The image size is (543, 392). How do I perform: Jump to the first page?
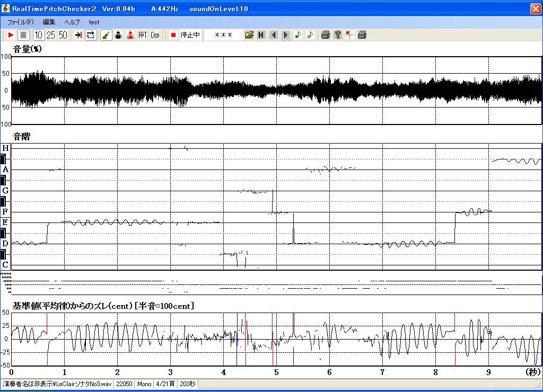pos(261,35)
